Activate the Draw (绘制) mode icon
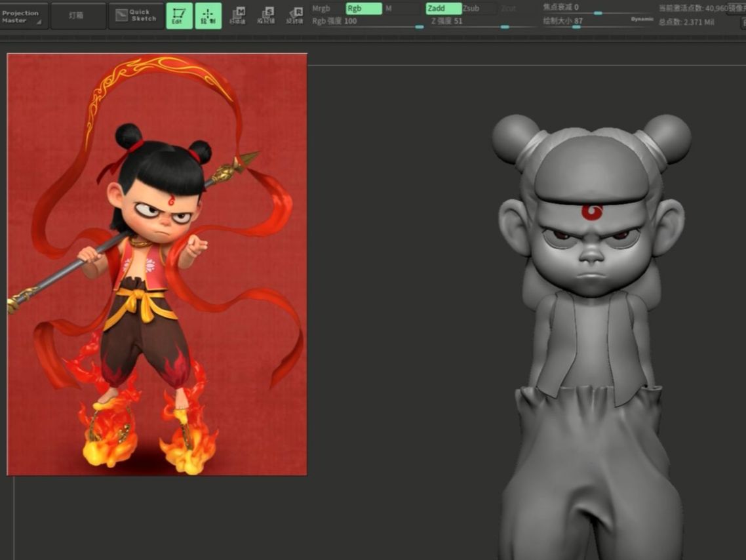Screen dimensions: 746x560 pos(208,16)
